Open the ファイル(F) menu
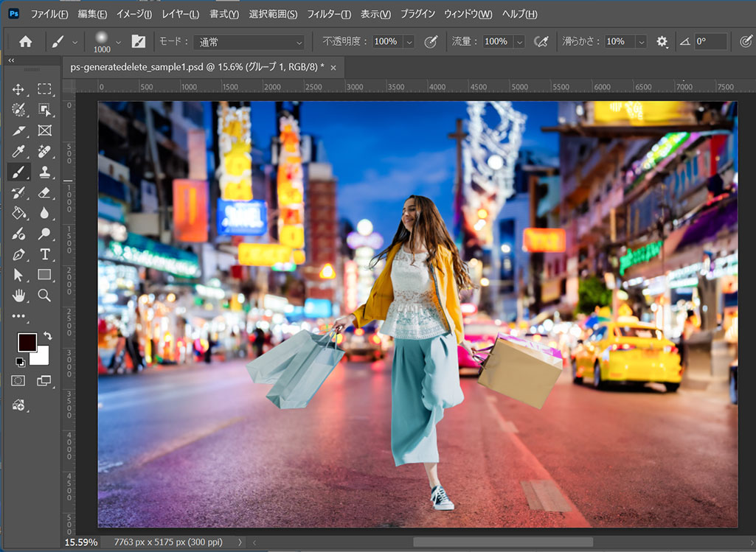Viewport: 756px width, 552px height. pos(49,14)
